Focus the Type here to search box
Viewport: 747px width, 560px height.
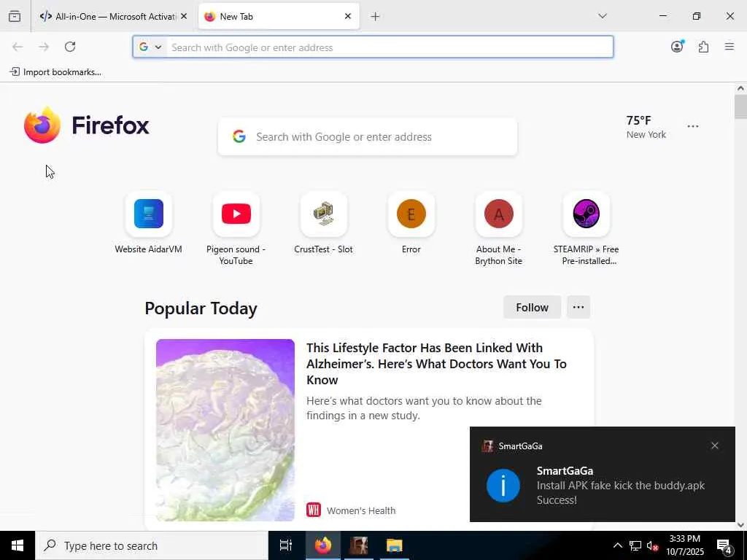(x=152, y=545)
